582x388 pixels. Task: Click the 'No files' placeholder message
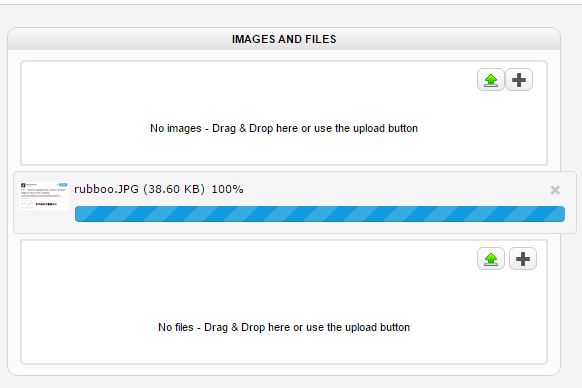[284, 327]
